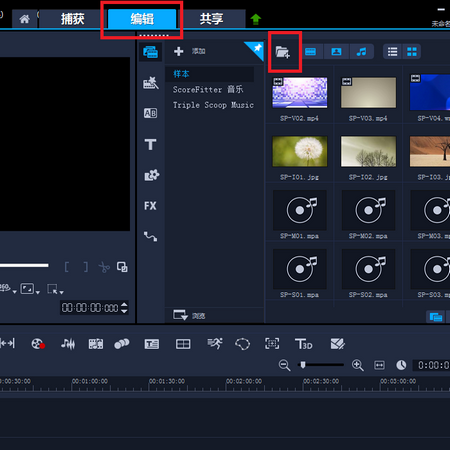
Task: Switch to the 捕获 tab
Action: coord(72,19)
